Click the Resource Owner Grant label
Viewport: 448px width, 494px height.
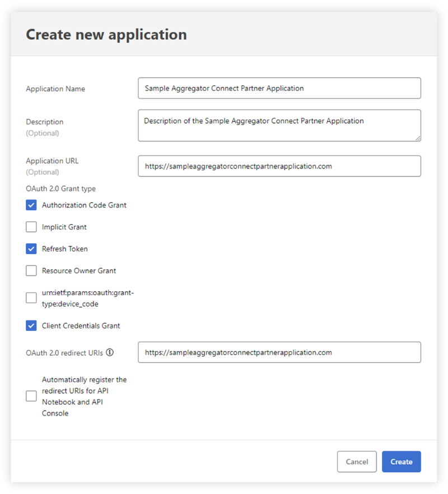[79, 271]
